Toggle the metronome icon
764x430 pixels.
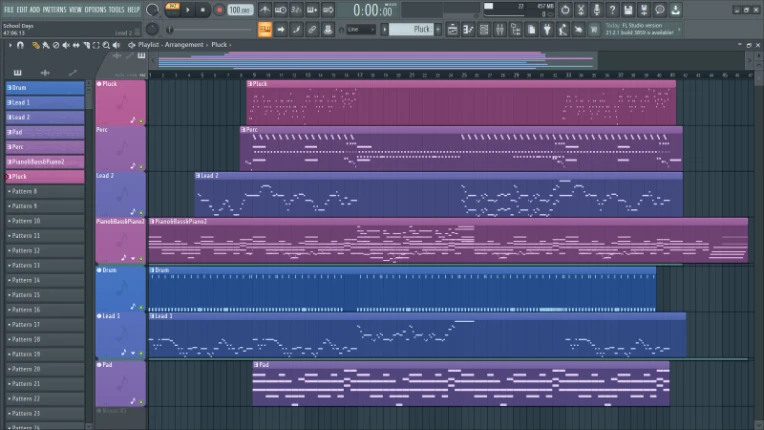[x=265, y=10]
